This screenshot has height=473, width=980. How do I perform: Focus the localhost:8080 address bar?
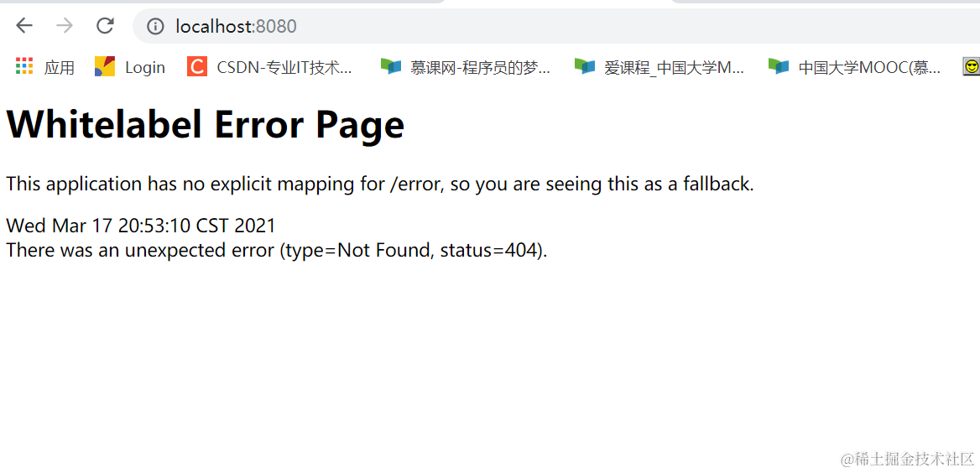tap(556, 26)
